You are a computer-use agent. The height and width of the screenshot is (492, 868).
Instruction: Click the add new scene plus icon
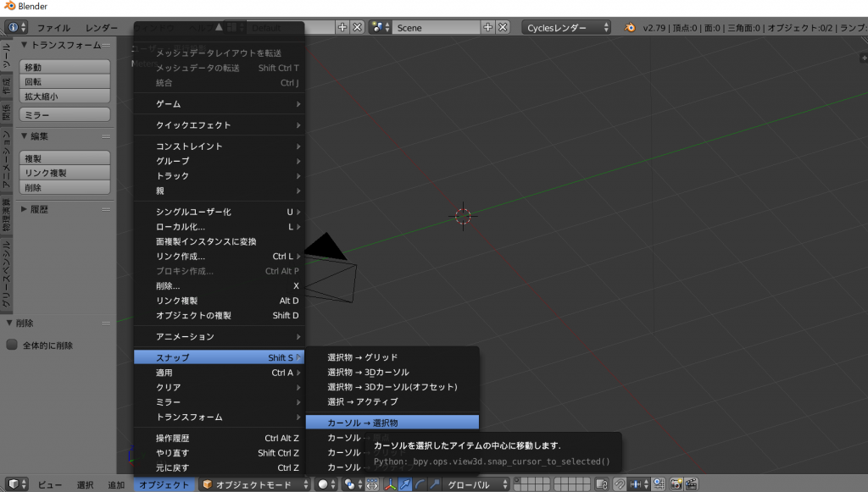488,27
